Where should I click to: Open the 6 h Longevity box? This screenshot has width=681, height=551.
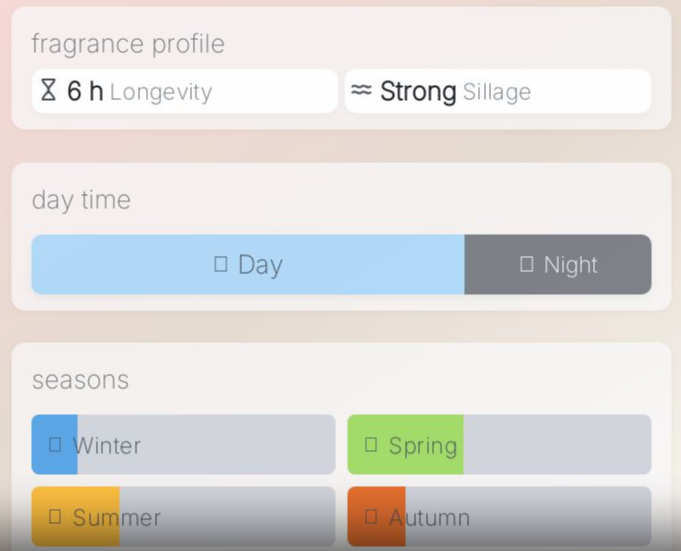(185, 91)
